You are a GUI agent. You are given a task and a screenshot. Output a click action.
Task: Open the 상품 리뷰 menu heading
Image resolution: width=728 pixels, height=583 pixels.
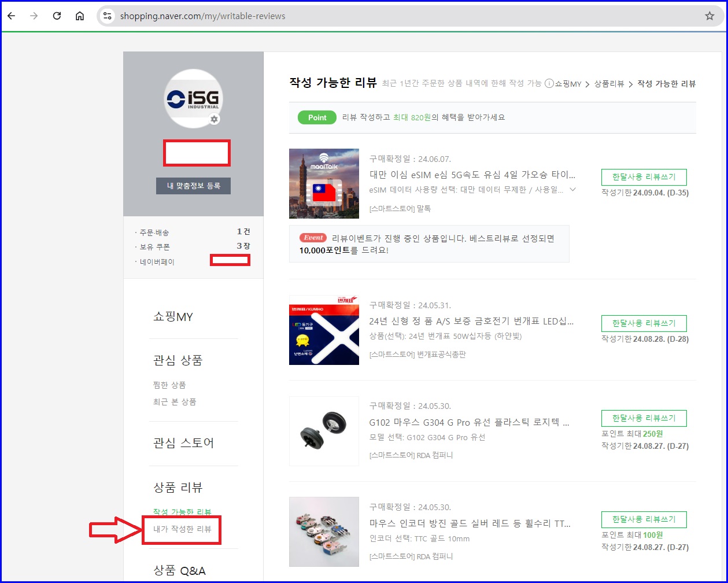coord(178,488)
